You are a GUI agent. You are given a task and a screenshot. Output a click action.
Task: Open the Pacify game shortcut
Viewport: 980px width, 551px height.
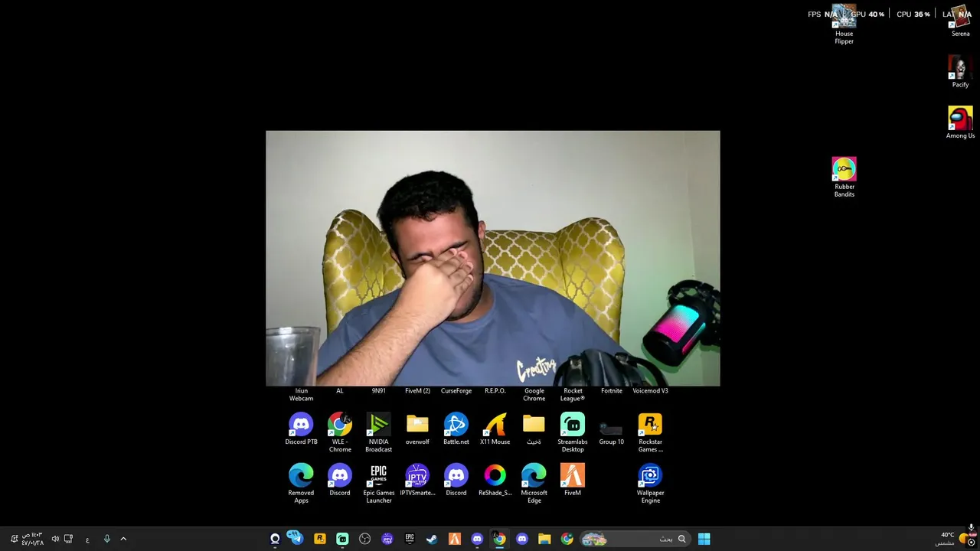960,71
